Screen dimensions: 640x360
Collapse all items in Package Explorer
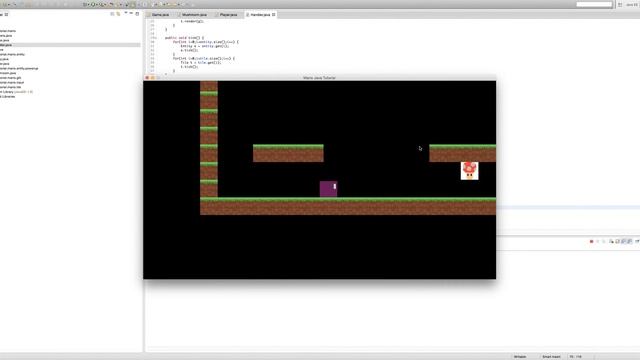pos(112,14)
